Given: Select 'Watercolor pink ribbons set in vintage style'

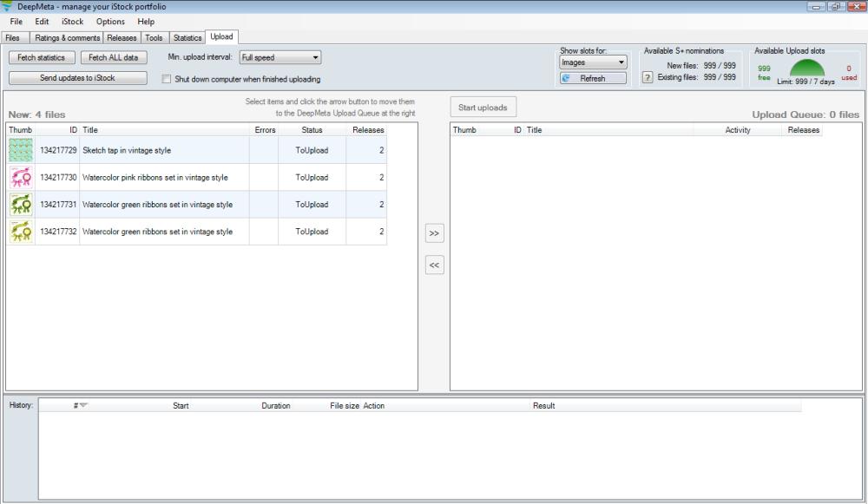Looking at the screenshot, I should coord(155,178).
